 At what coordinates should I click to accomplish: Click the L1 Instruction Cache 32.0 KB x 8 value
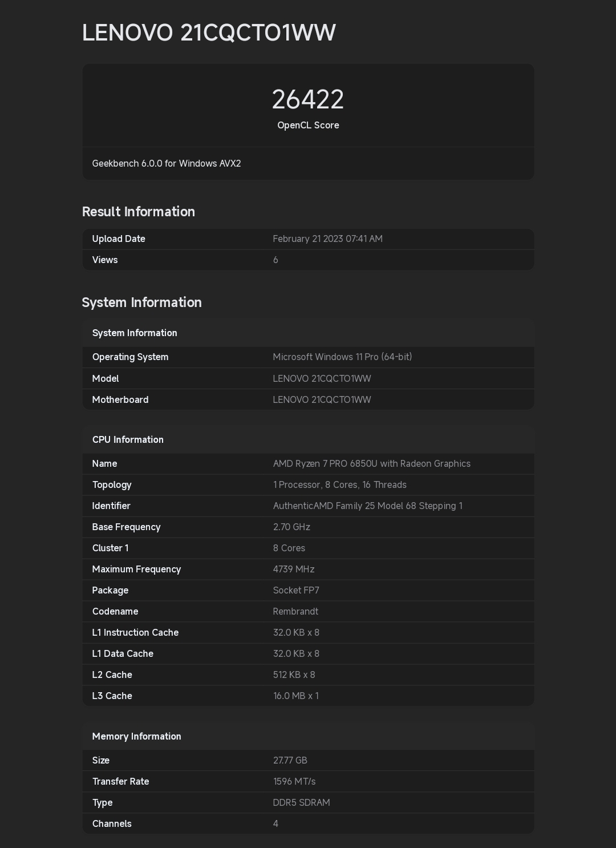pos(296,632)
